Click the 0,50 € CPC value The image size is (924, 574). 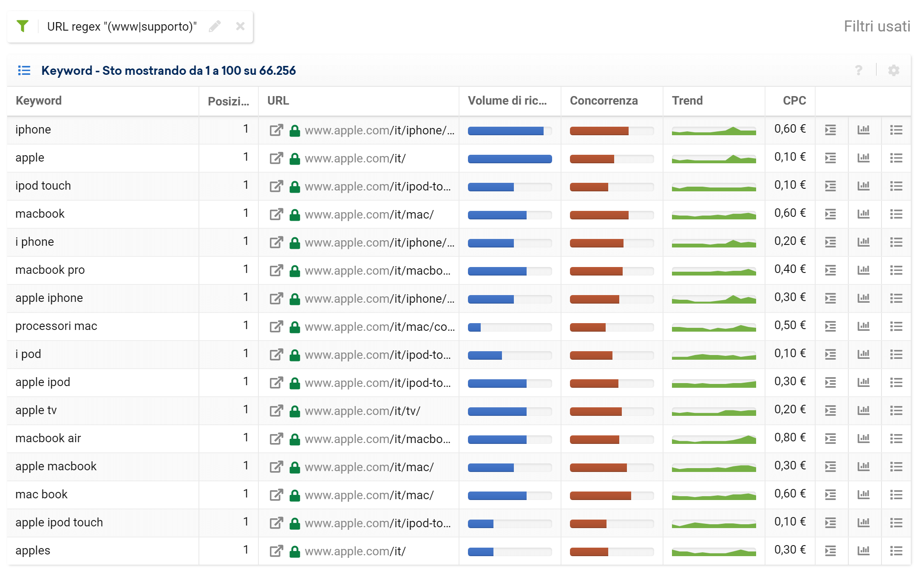point(790,325)
